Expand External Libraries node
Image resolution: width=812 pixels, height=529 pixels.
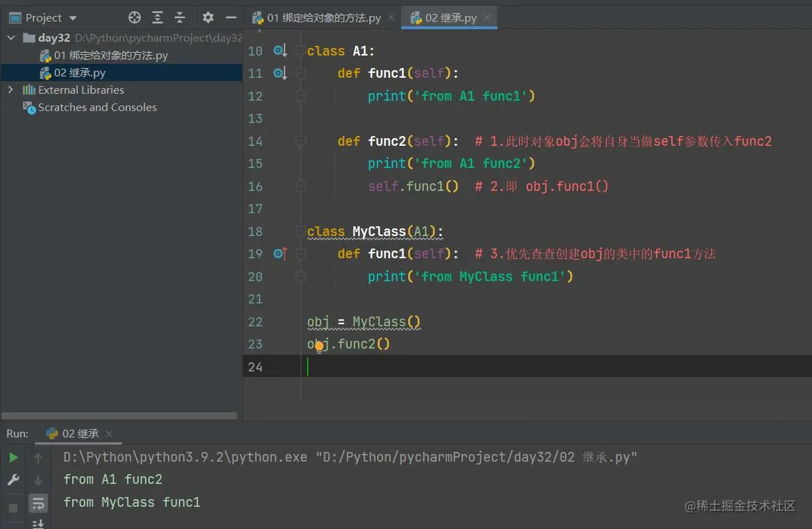point(11,90)
